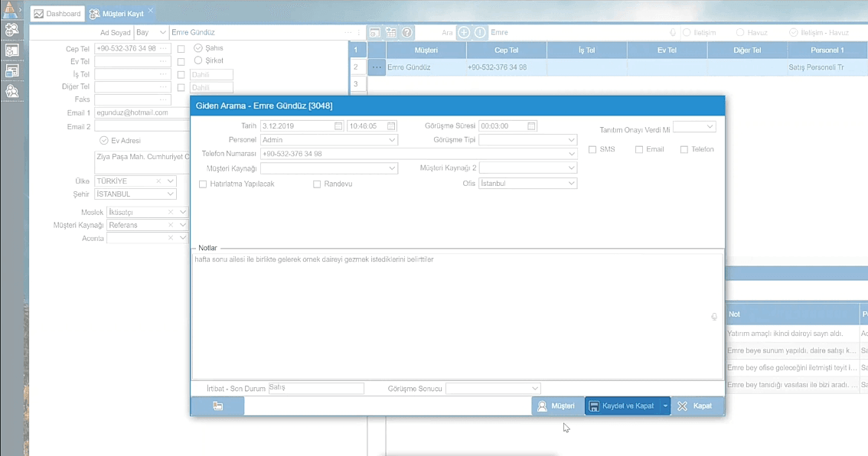Click Kaydet ve Kapat to save
Viewport: 868px width, 456px height.
(x=622, y=406)
